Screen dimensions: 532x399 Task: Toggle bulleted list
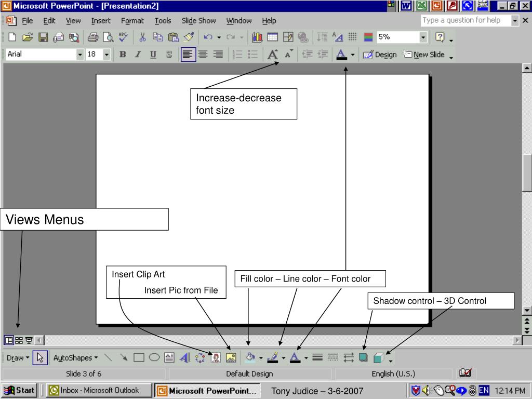click(x=253, y=54)
